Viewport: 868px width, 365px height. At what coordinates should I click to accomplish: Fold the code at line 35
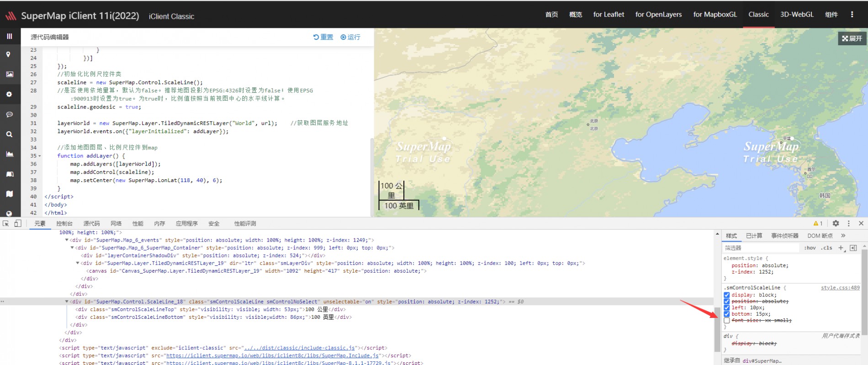[40, 156]
